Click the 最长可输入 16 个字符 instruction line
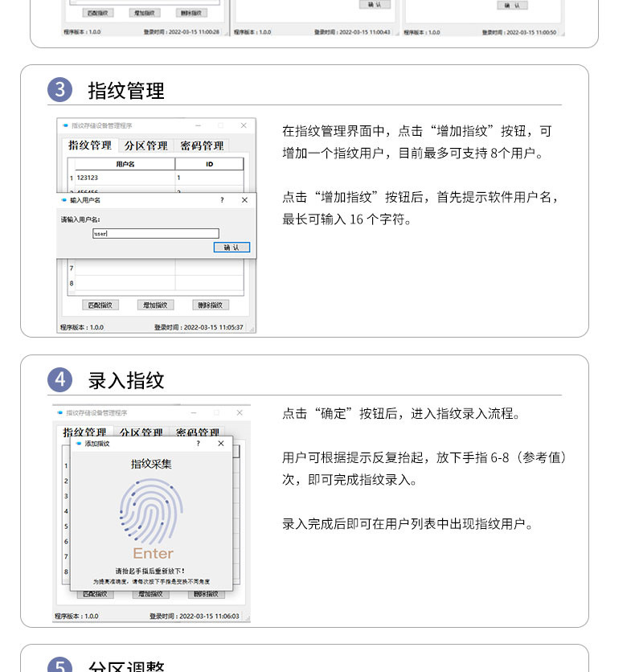 click(x=346, y=219)
